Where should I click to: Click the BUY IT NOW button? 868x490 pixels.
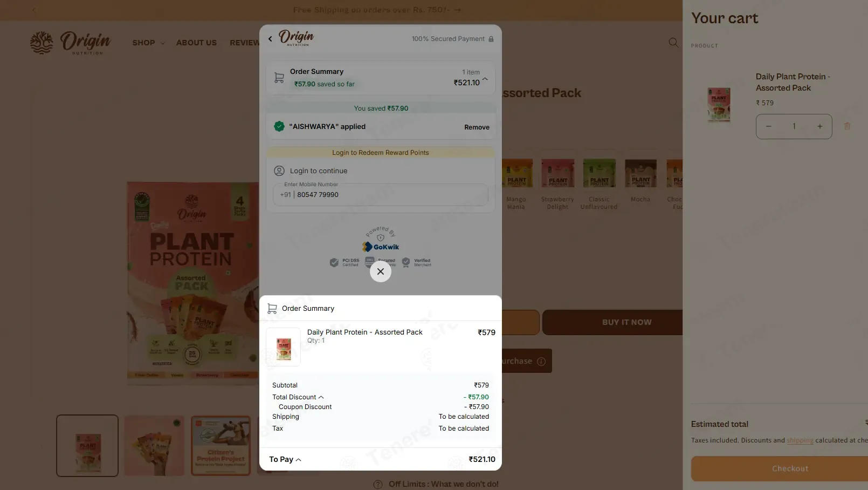(x=612, y=322)
